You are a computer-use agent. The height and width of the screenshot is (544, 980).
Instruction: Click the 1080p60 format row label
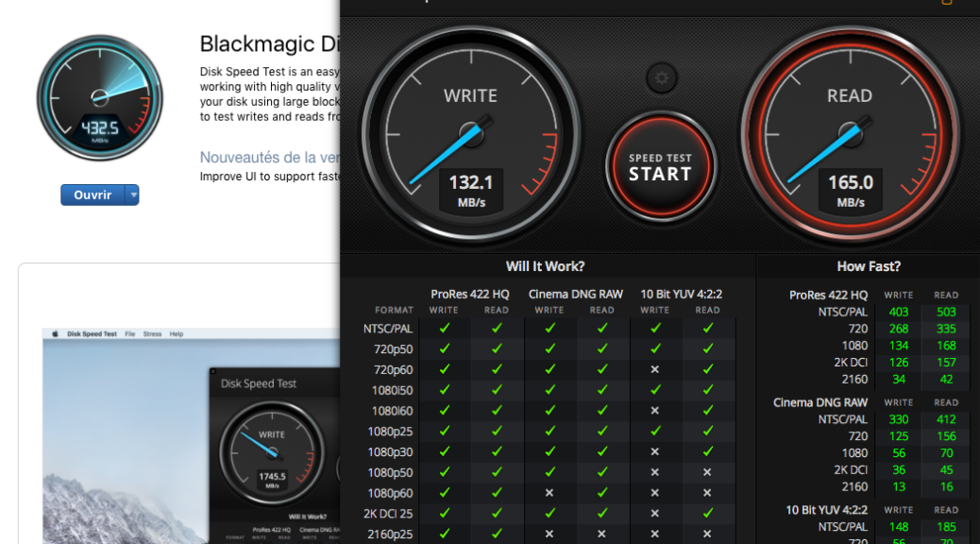[390, 493]
